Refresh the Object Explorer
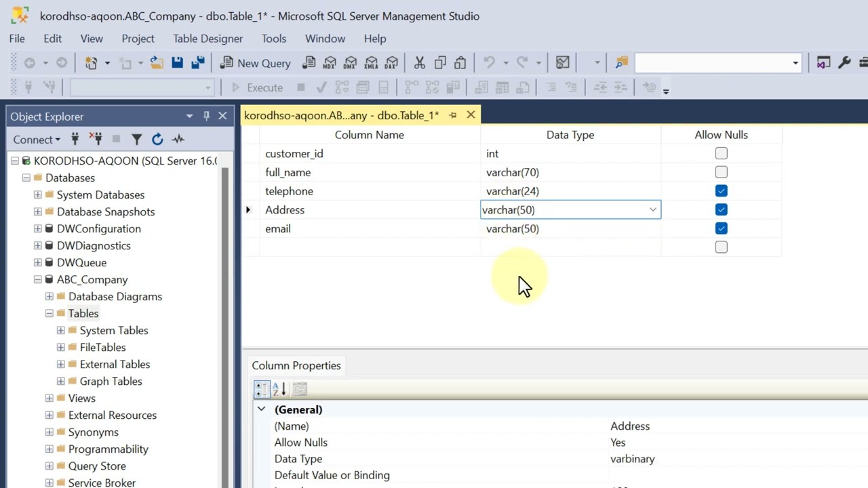The image size is (868, 488). [157, 139]
